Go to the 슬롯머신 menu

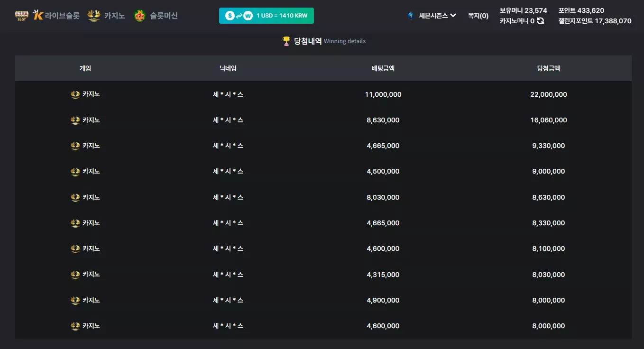164,16
